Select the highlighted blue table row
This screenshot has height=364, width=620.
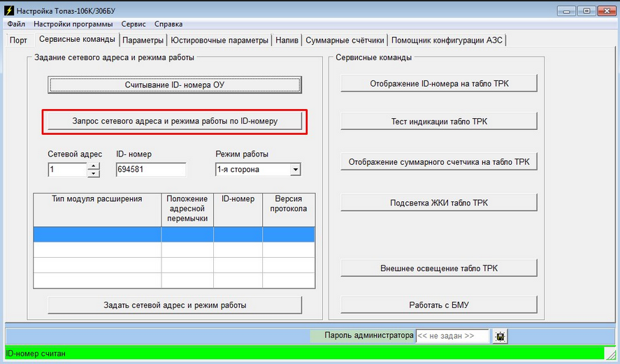(174, 234)
